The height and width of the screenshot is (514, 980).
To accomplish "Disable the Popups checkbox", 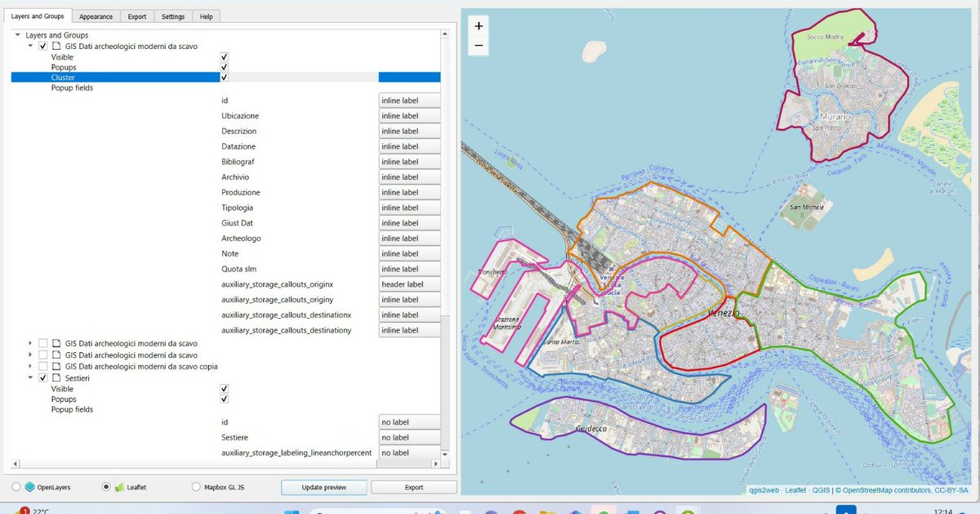I will [224, 67].
